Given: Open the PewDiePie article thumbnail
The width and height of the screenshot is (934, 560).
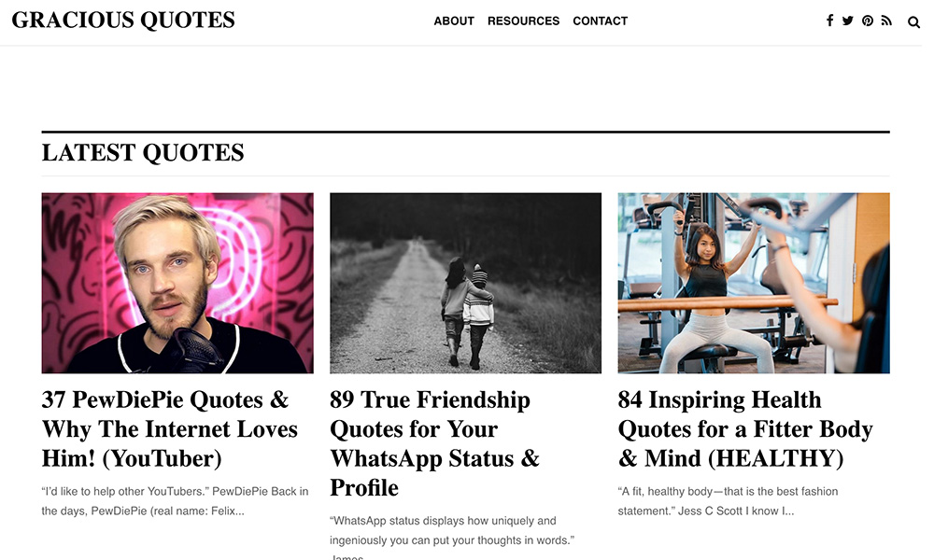Looking at the screenshot, I should (x=177, y=283).
